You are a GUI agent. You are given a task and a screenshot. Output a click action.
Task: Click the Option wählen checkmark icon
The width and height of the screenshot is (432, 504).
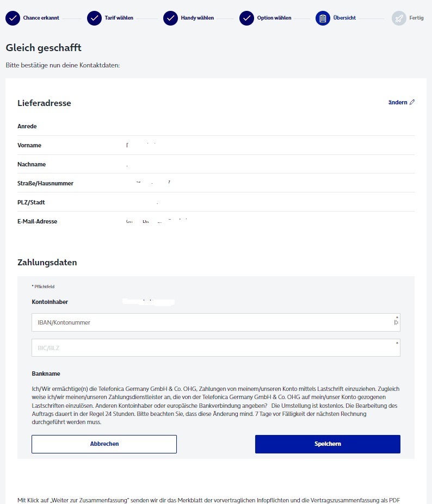tap(246, 18)
